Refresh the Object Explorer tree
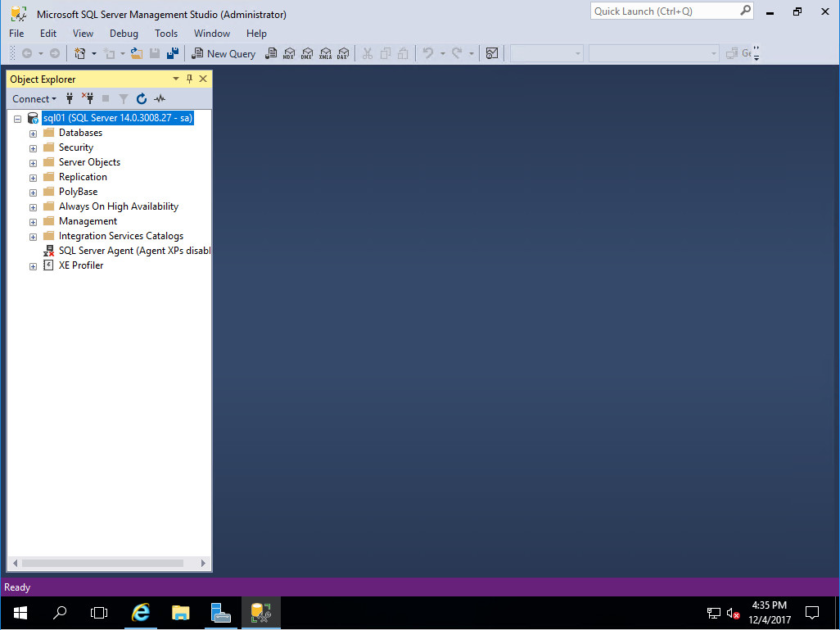Viewport: 840px width, 630px height. pos(142,98)
